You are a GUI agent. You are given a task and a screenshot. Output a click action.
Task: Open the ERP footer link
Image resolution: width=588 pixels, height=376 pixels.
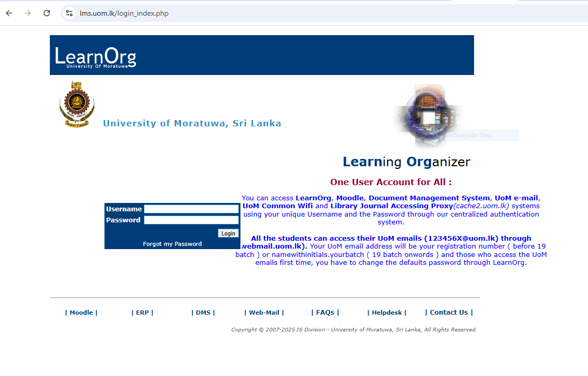(142, 313)
